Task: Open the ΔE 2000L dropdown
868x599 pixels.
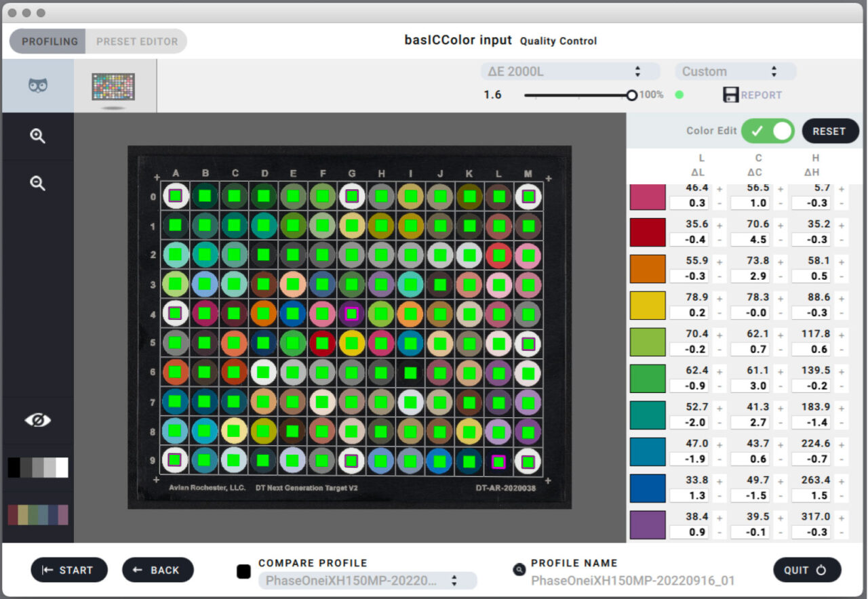Action: tap(570, 72)
